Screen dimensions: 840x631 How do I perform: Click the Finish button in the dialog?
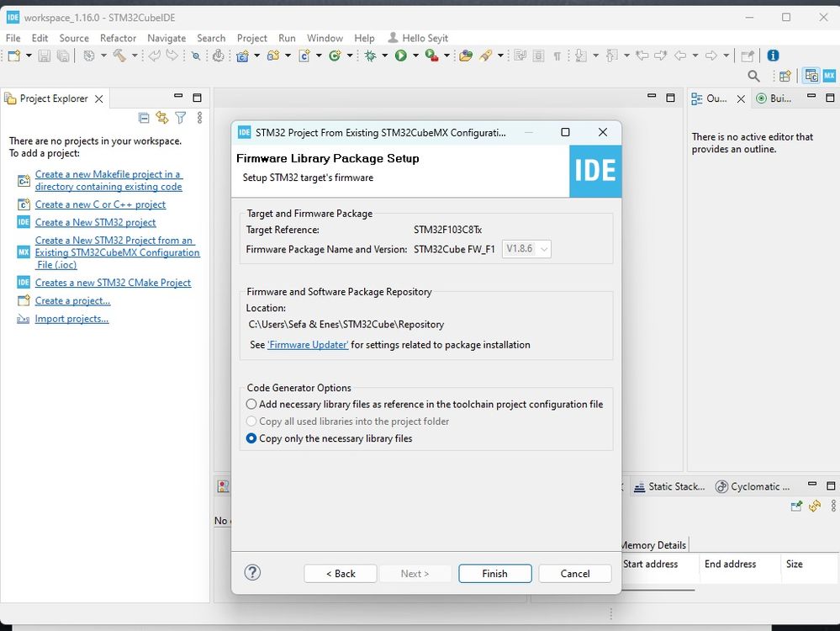494,573
